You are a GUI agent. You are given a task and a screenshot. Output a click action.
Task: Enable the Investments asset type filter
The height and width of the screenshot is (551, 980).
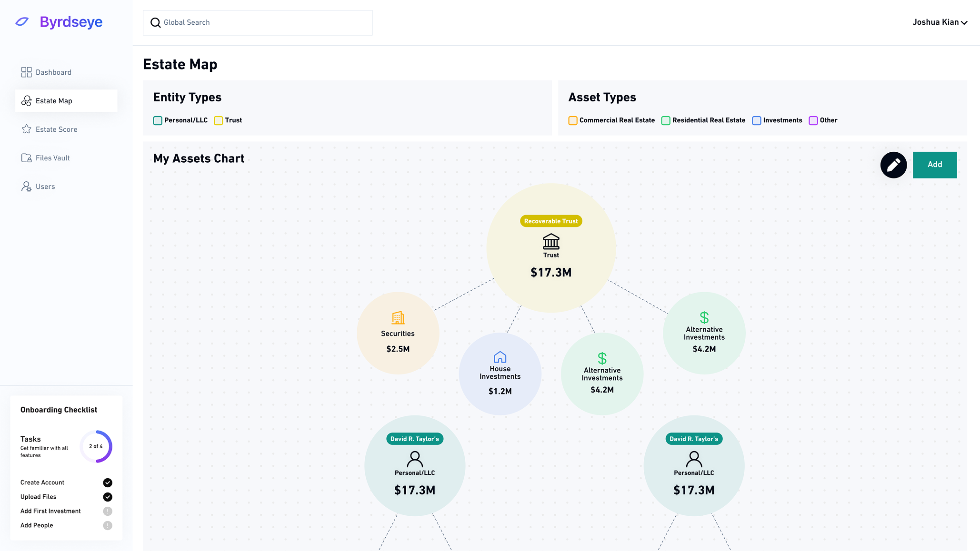(x=756, y=120)
